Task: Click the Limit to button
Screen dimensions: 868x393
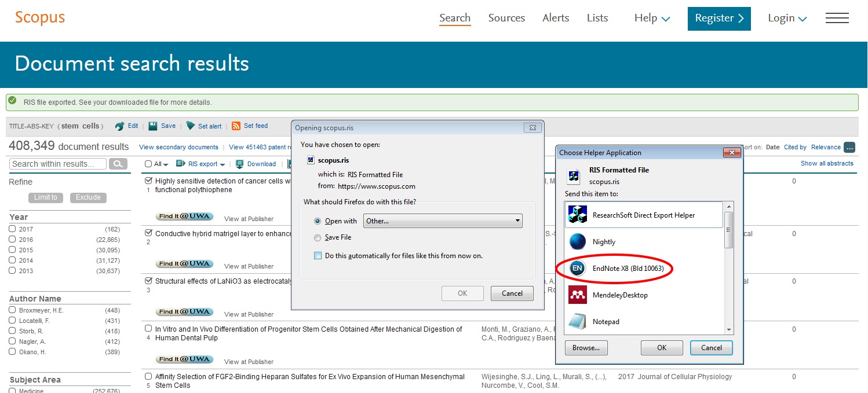Action: pyautogui.click(x=46, y=197)
